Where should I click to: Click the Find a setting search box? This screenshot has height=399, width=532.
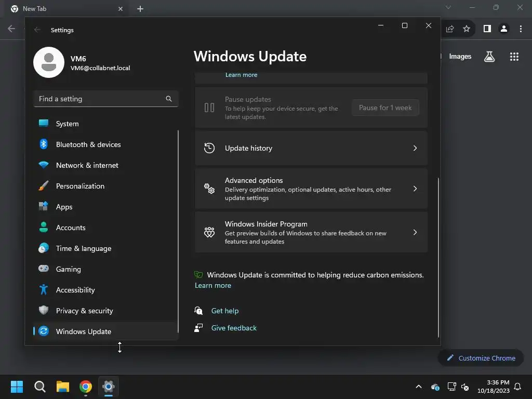pyautogui.click(x=106, y=99)
